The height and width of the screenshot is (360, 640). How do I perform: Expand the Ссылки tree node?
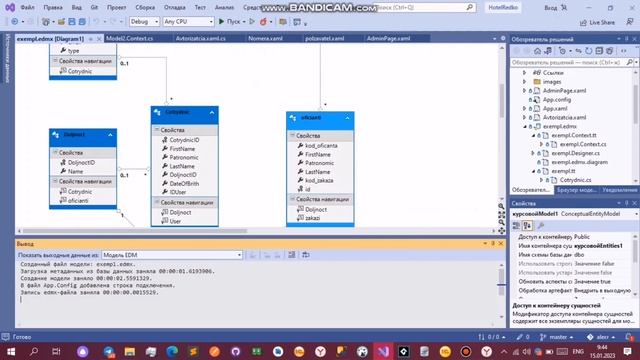pos(524,73)
